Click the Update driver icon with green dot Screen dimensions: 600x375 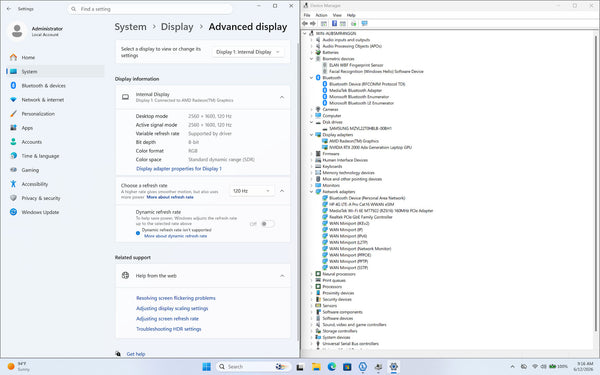tap(353, 24)
